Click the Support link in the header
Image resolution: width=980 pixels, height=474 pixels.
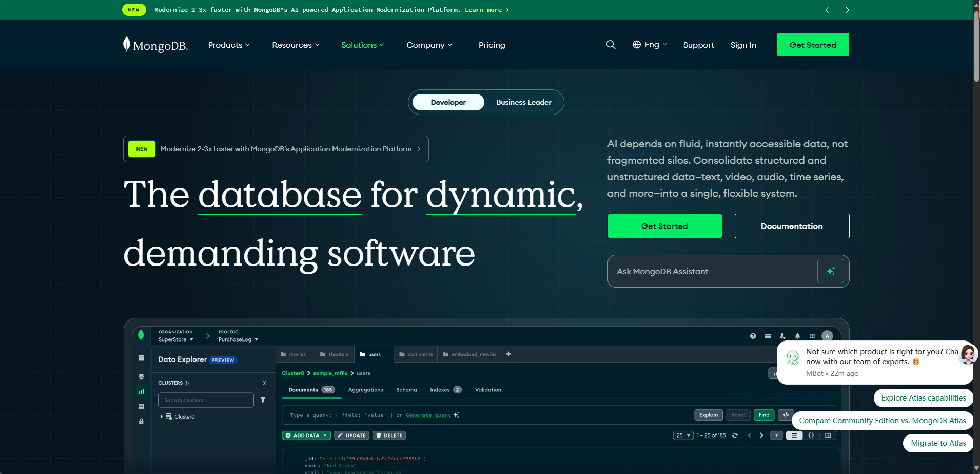698,45
